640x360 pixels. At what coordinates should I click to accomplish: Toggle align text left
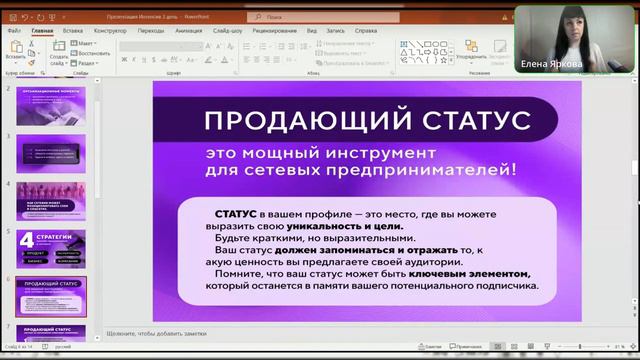click(247, 60)
